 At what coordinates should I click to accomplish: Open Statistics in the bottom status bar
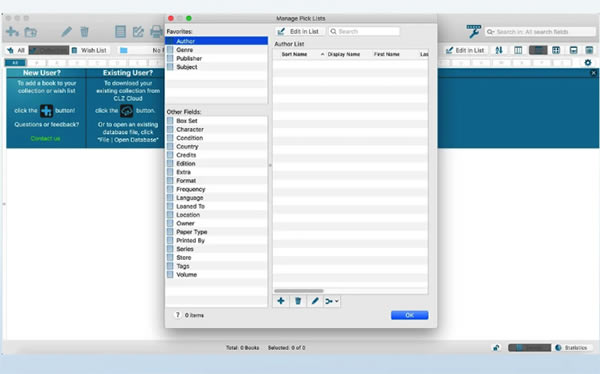[x=572, y=348]
